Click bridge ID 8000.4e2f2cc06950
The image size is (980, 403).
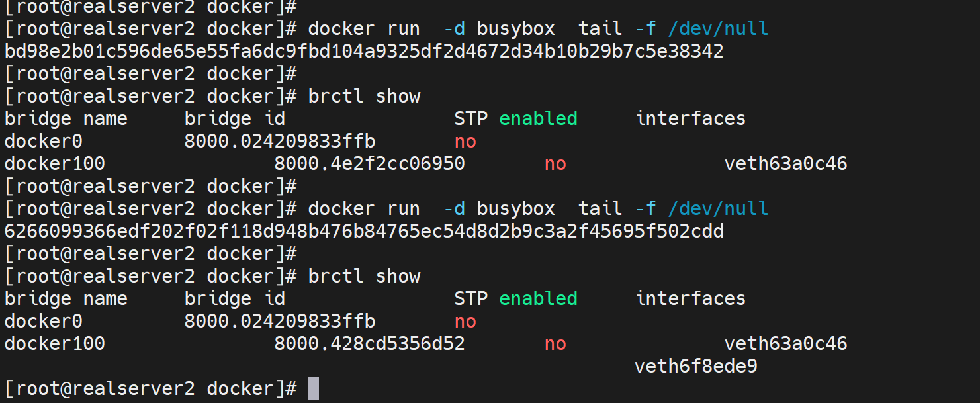click(369, 163)
